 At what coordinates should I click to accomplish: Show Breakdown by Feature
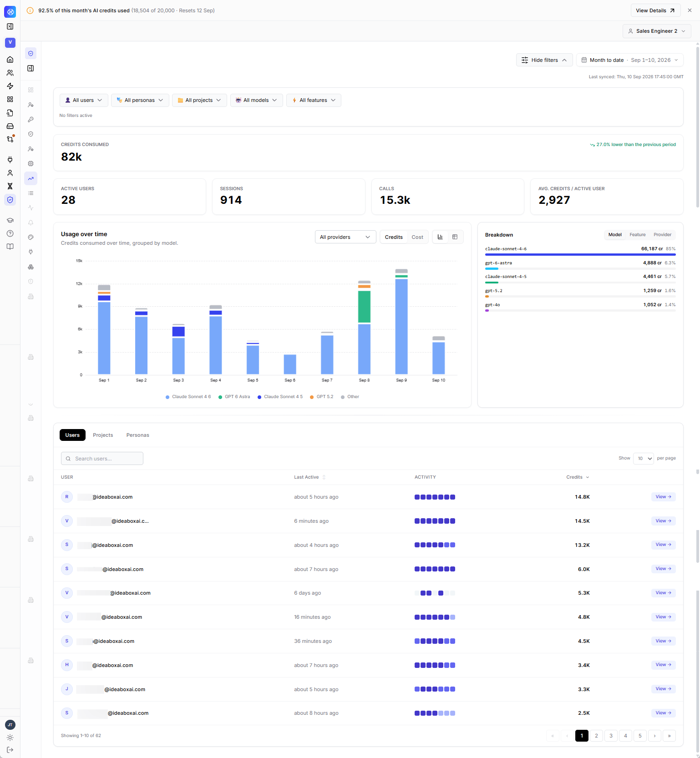(638, 235)
